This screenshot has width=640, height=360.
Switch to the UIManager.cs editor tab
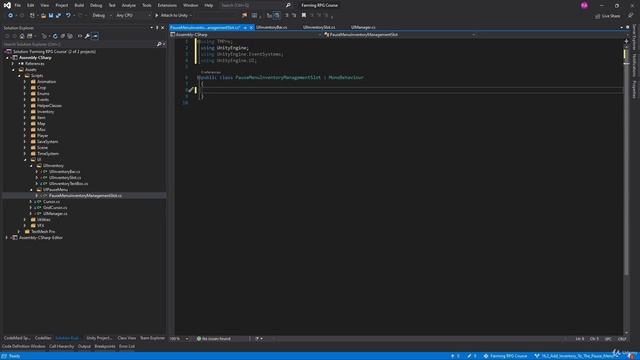[363, 27]
